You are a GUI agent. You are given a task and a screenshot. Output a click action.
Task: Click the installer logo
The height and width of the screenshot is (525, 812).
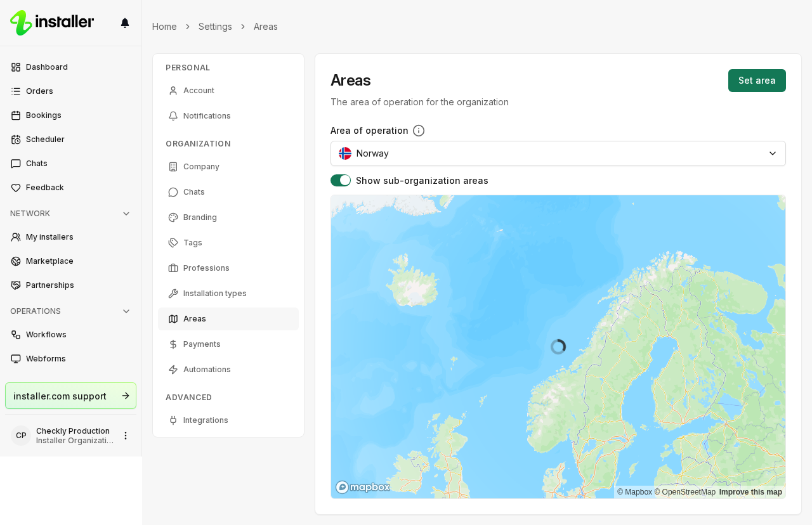point(52,23)
